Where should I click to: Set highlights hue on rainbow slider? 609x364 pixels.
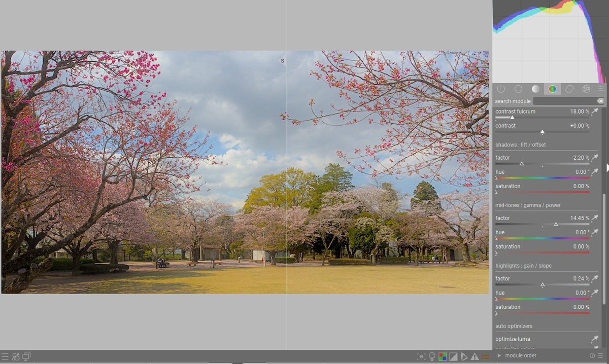[542, 299]
